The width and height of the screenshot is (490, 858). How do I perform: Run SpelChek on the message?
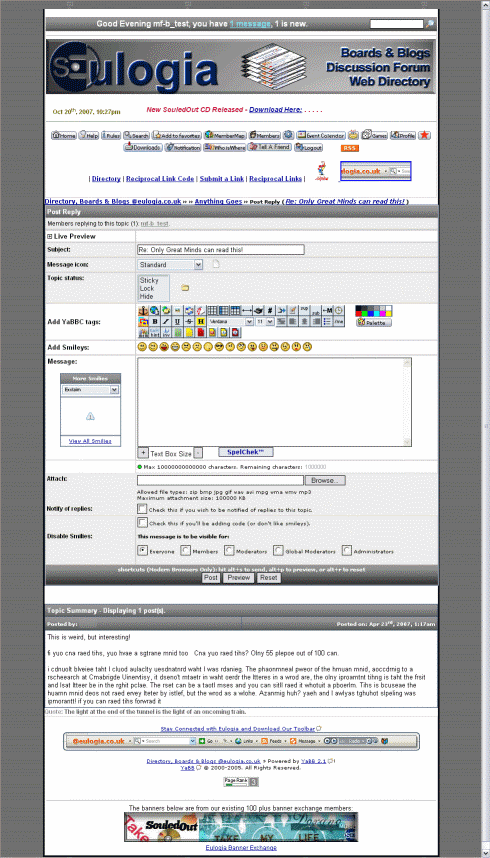pyautogui.click(x=245, y=452)
